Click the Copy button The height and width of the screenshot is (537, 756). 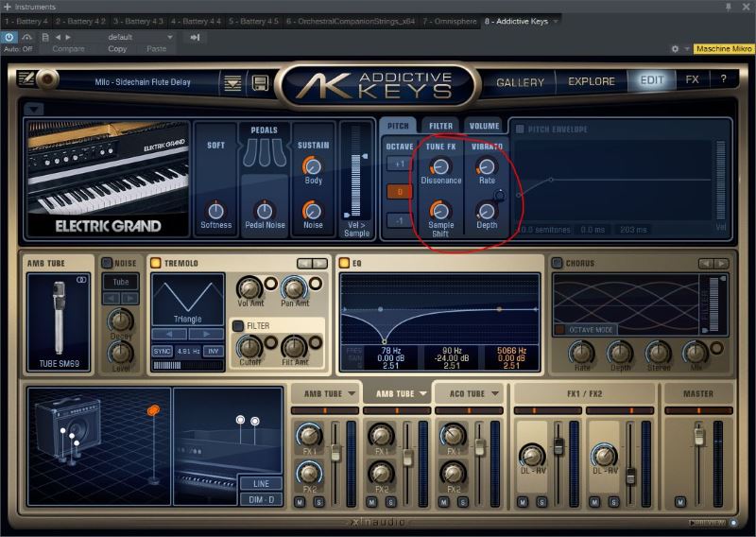(117, 49)
